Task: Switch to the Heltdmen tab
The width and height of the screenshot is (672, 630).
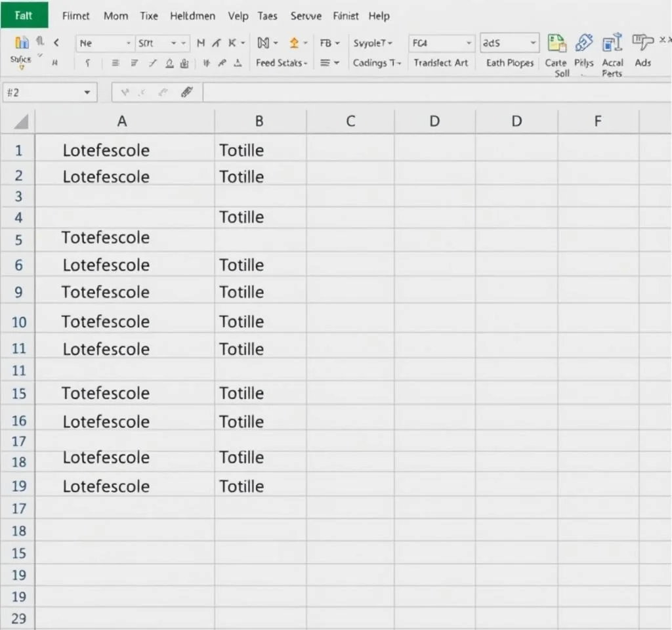Action: click(194, 16)
